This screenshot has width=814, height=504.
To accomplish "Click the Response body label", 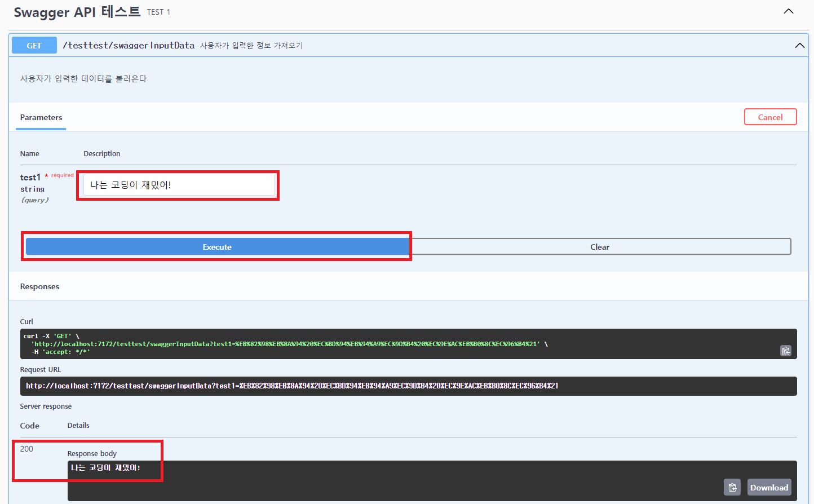I will click(x=92, y=453).
